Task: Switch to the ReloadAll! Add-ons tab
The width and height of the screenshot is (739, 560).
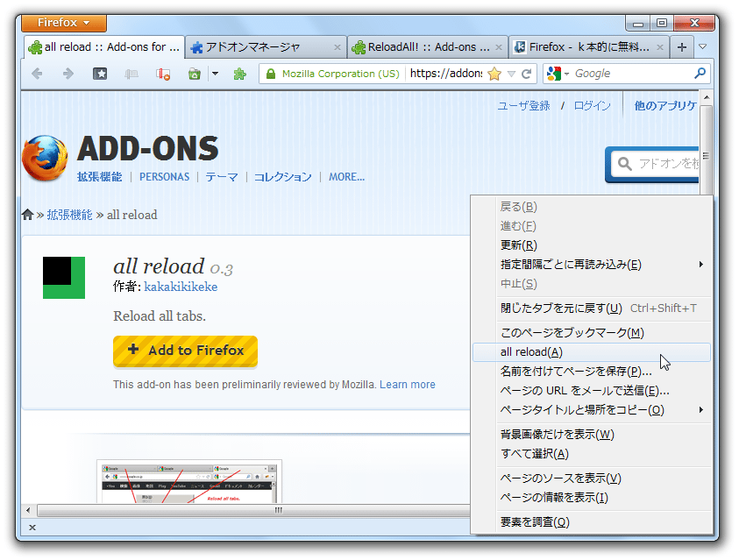Action: [x=428, y=47]
